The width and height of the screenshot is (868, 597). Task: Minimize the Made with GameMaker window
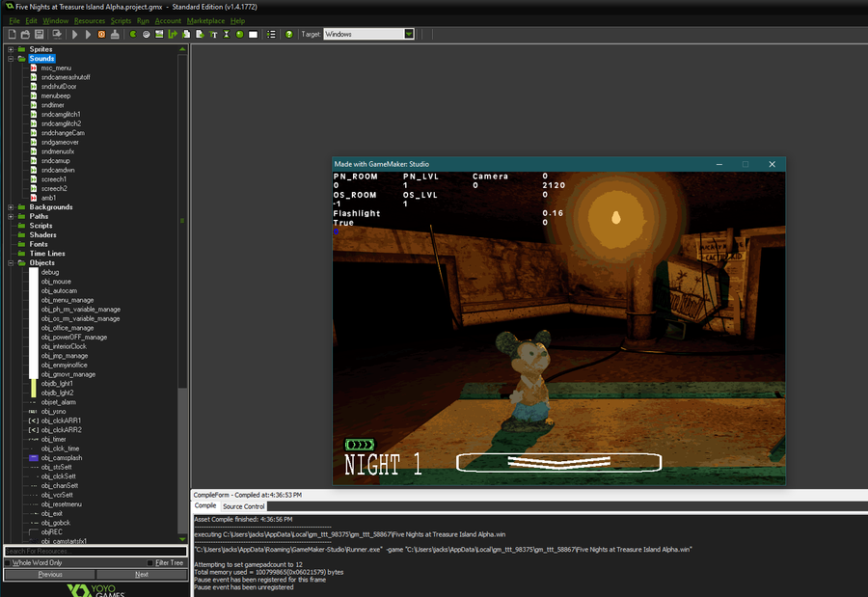[719, 164]
